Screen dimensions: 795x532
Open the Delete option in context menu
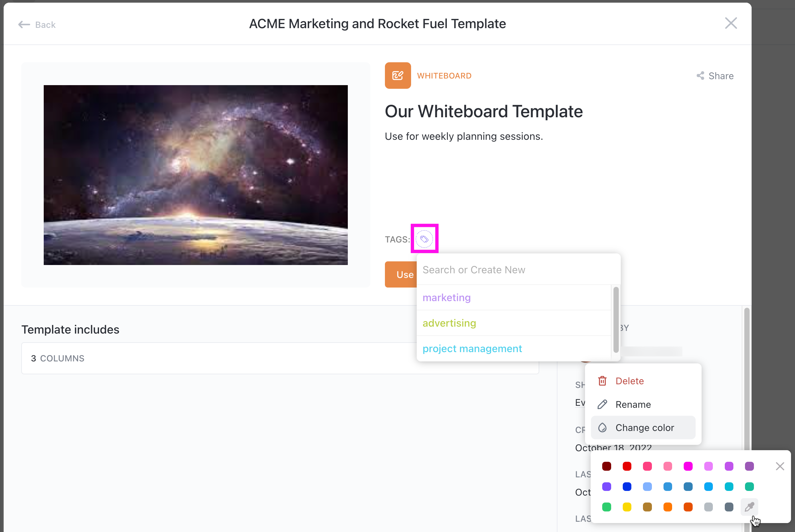pyautogui.click(x=629, y=381)
